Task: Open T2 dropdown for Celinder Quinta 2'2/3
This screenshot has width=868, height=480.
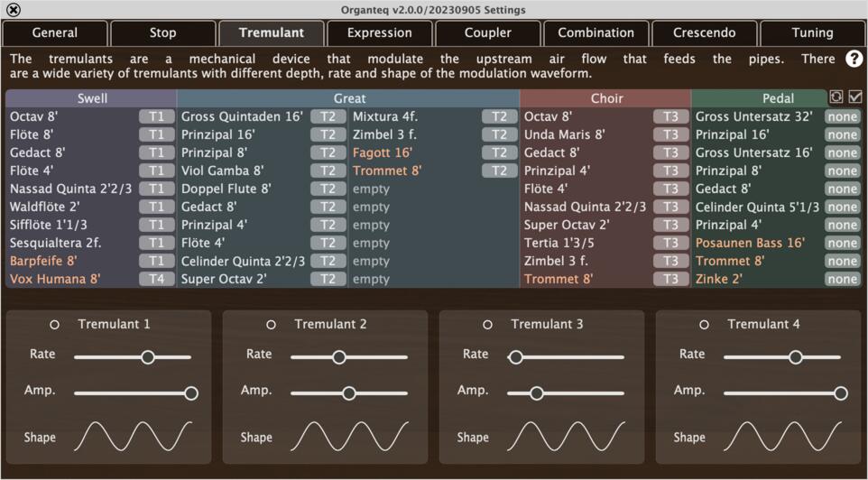Action: (328, 261)
